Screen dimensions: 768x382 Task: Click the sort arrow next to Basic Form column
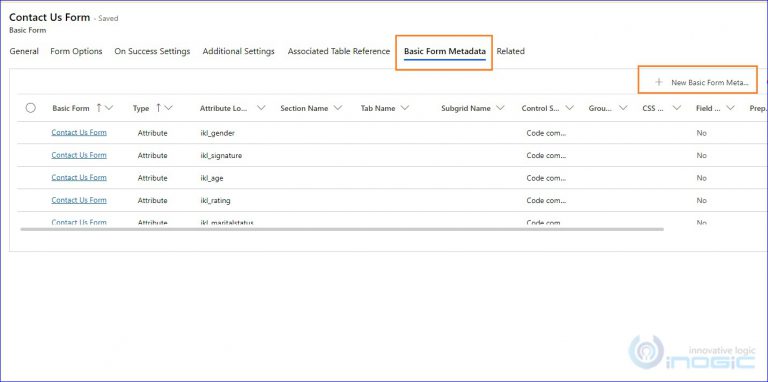coord(99,108)
